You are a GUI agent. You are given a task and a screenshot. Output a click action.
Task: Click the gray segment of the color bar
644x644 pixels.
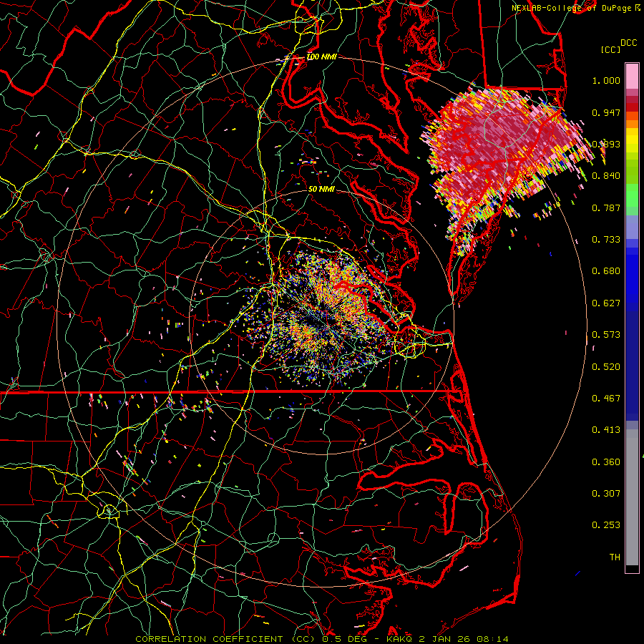point(632,497)
